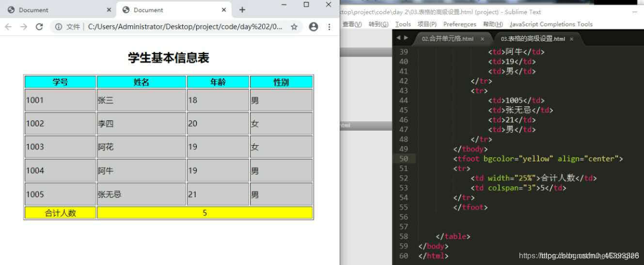Click line number 60 in Sublime gutter

coord(404,256)
